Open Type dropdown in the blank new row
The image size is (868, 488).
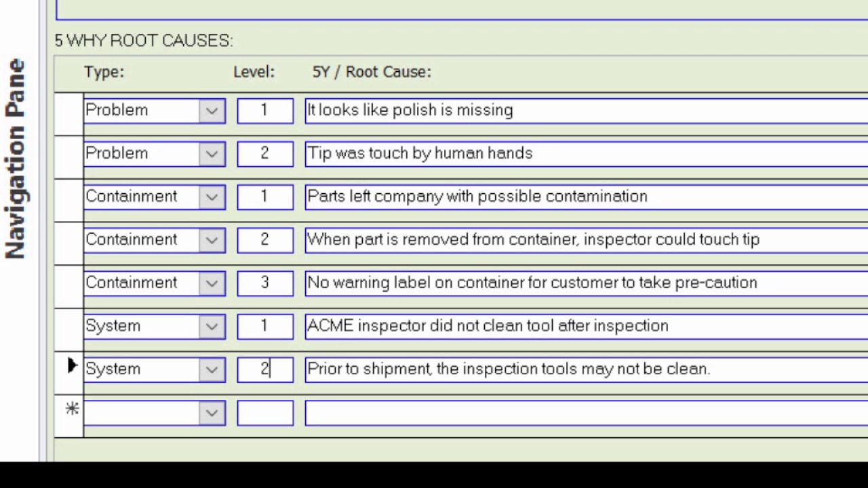click(x=212, y=413)
